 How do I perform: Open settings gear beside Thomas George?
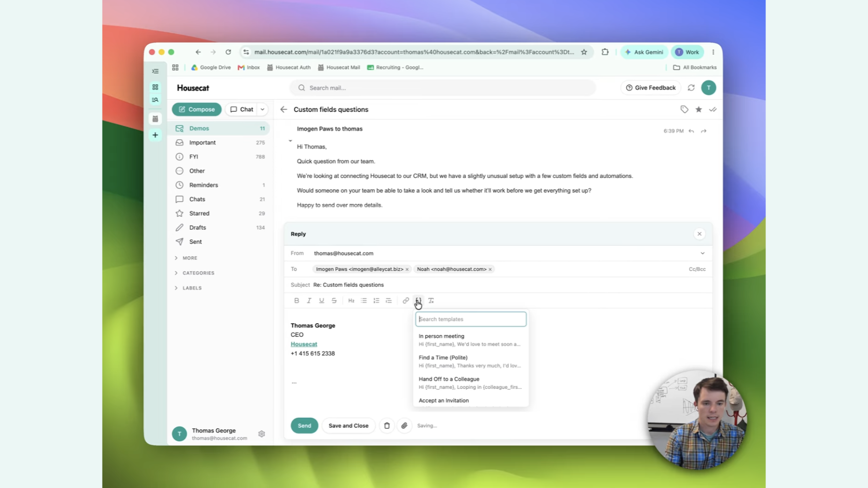click(x=261, y=434)
